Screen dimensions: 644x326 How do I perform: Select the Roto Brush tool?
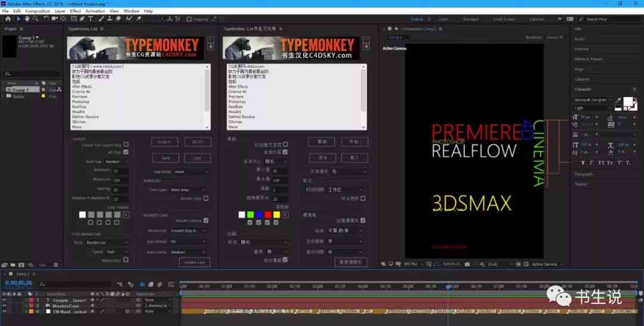pos(129,19)
